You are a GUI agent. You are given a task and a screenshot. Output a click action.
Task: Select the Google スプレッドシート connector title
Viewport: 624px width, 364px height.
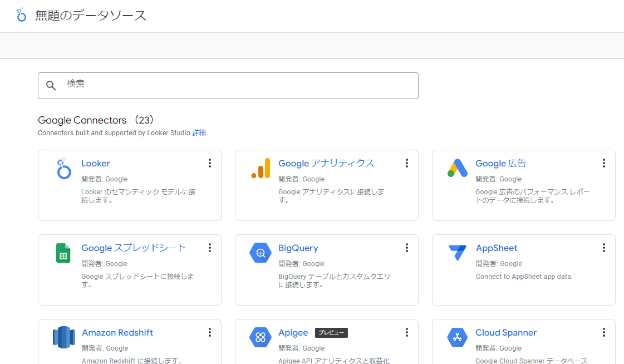coord(134,248)
